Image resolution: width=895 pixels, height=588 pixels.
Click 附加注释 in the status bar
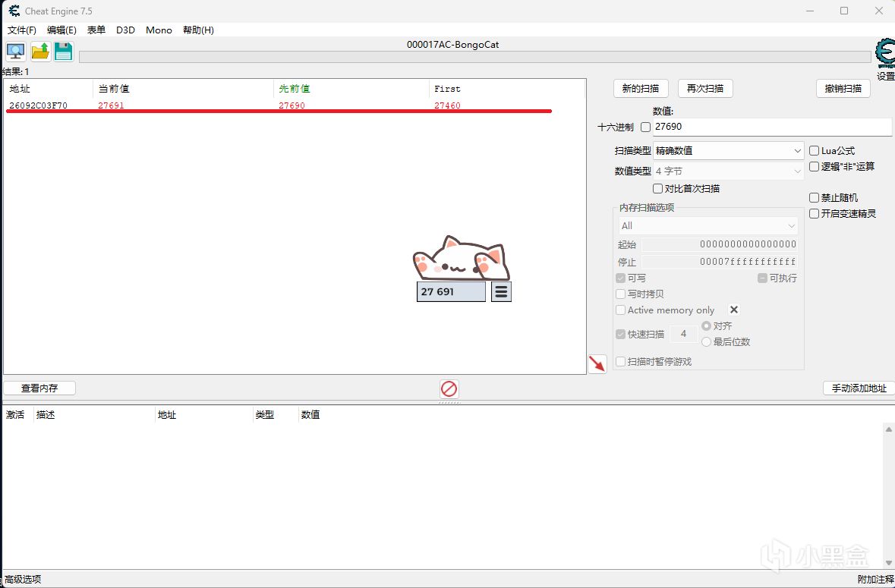875,579
